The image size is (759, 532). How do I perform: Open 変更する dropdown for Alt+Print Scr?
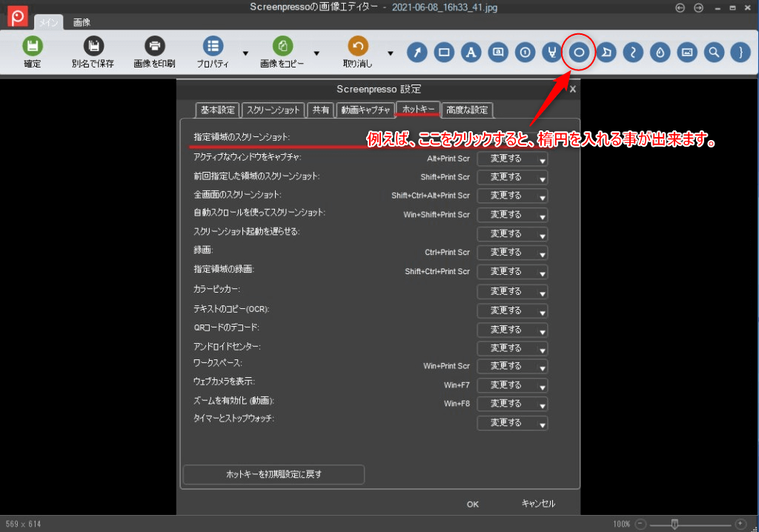pos(512,159)
